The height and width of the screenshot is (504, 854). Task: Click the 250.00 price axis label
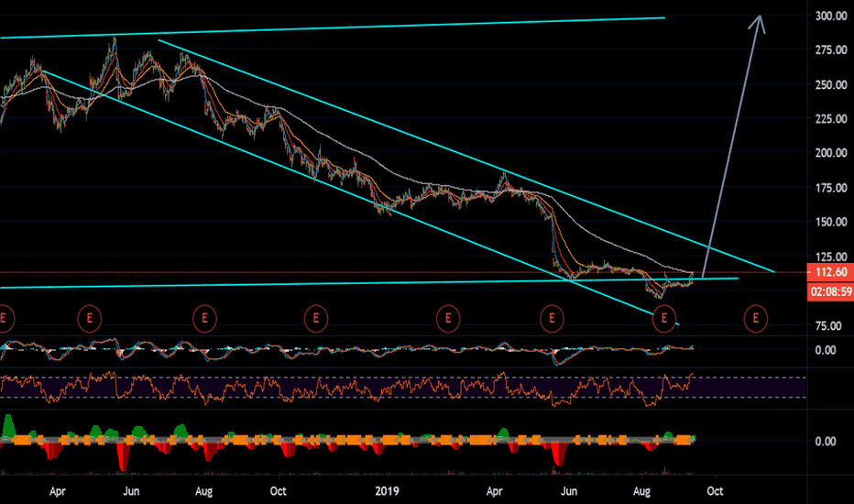[831, 85]
